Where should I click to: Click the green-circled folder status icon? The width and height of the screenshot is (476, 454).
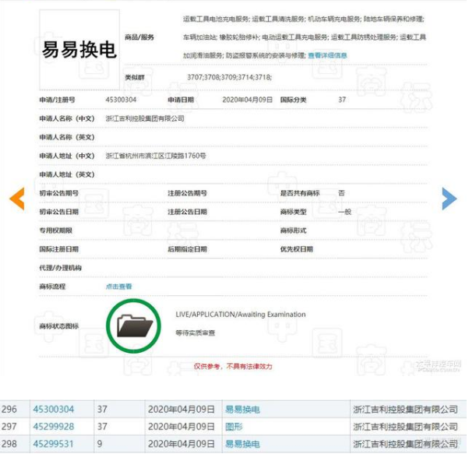135,326
